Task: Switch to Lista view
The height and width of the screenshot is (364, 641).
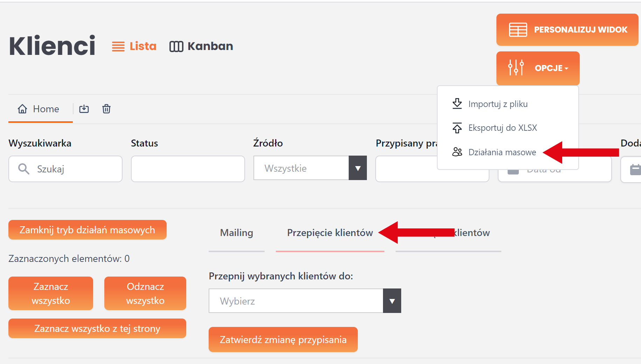Action: pos(134,46)
